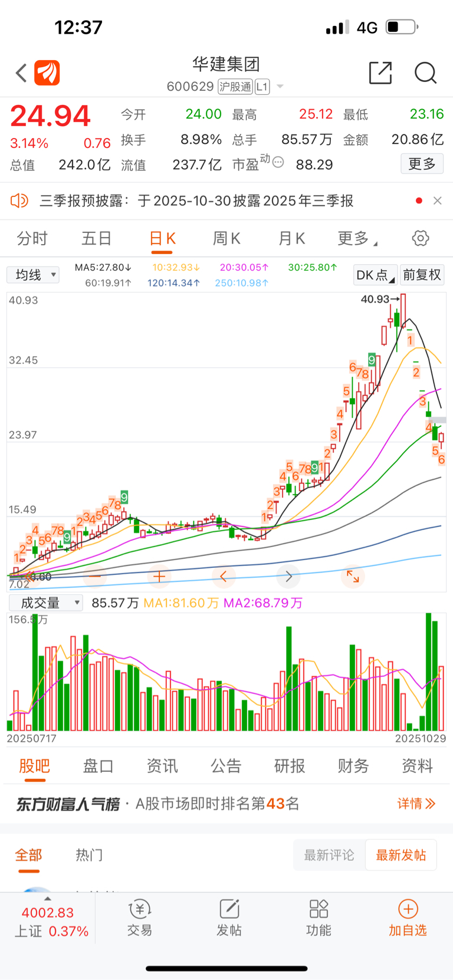453x980 pixels.
Task: Tap the 市盈 88.29 value
Action: click(314, 165)
